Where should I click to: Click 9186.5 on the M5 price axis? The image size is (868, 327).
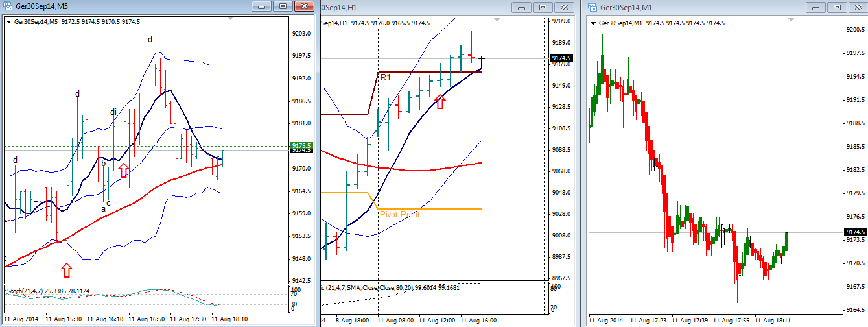[302, 101]
